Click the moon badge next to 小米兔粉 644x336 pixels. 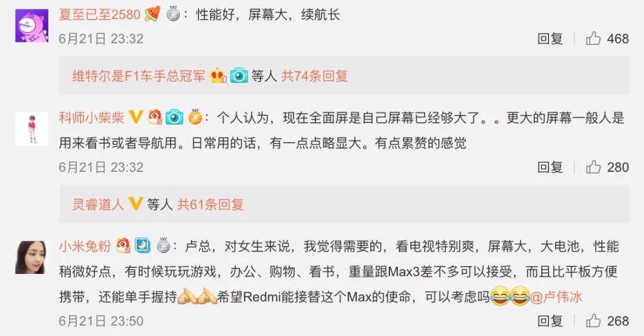tap(143, 245)
